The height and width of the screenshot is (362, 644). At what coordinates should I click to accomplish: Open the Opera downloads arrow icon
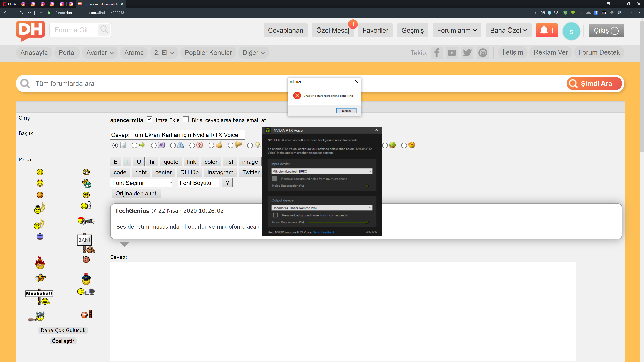(x=631, y=13)
